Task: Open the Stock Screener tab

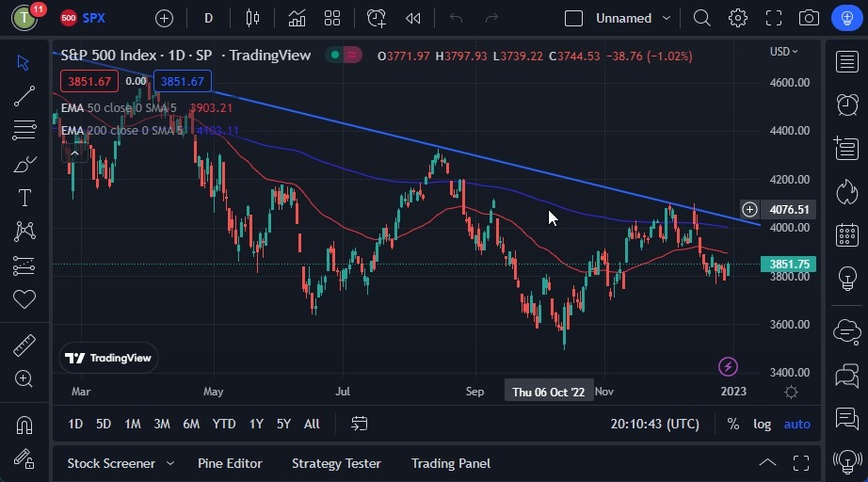Action: click(111, 464)
